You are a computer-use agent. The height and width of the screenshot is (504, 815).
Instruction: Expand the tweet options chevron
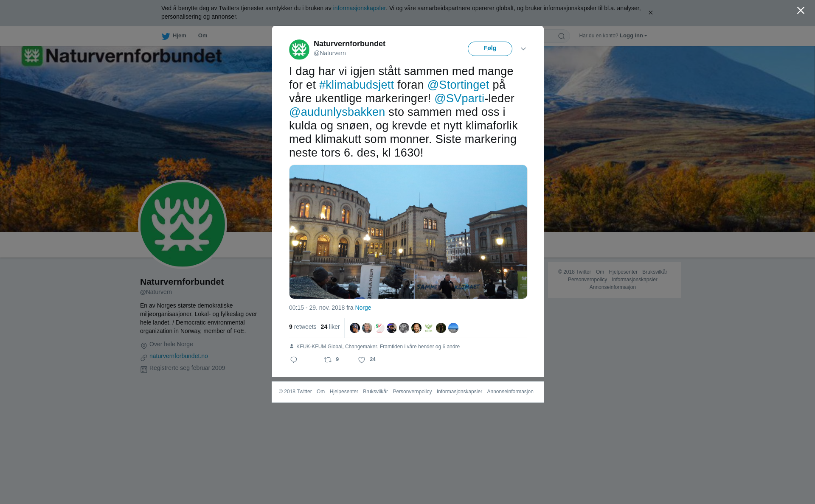pyautogui.click(x=523, y=49)
